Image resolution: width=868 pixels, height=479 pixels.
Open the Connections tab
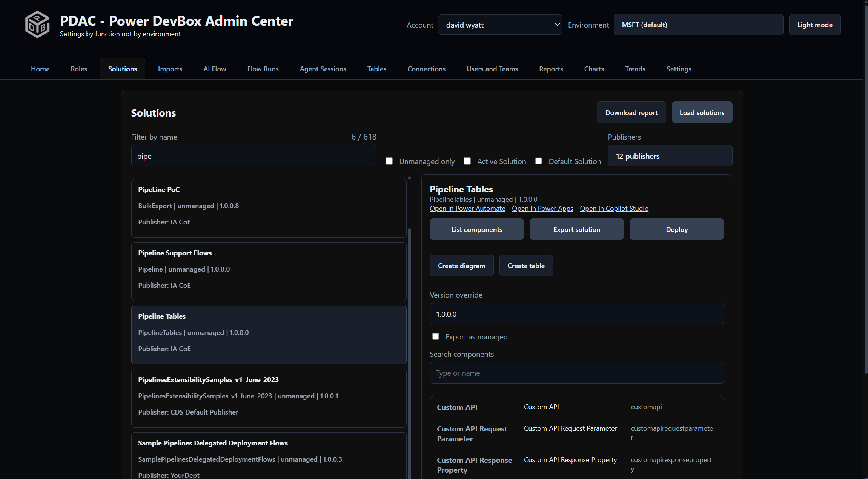pos(426,69)
